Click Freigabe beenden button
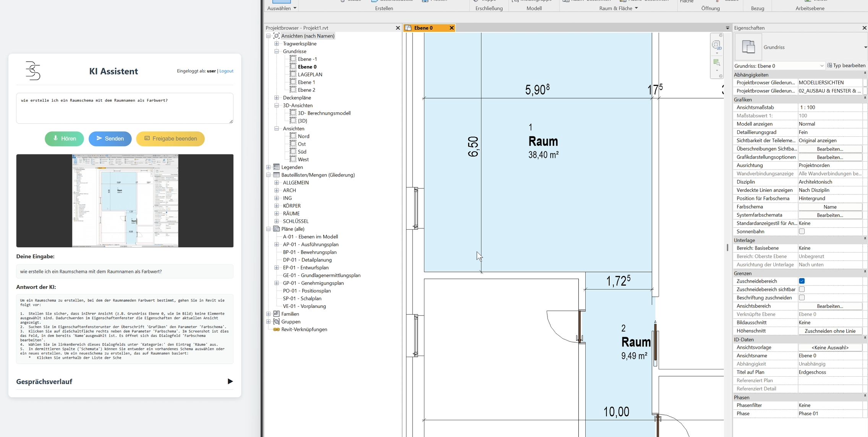The height and width of the screenshot is (437, 868). [x=170, y=139]
